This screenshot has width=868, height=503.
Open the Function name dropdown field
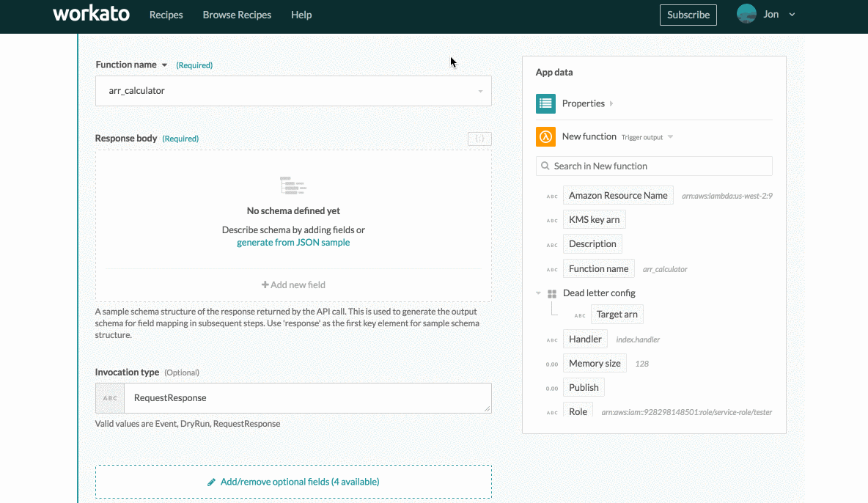(x=293, y=91)
